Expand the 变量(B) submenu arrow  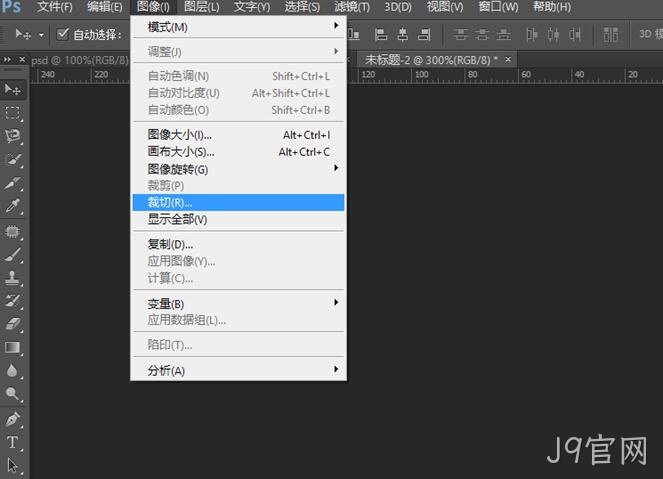click(x=336, y=302)
